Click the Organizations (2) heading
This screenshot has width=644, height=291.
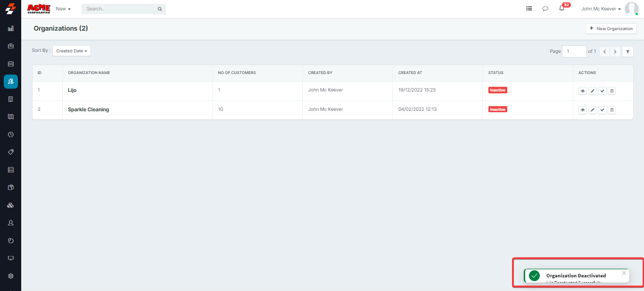point(61,28)
